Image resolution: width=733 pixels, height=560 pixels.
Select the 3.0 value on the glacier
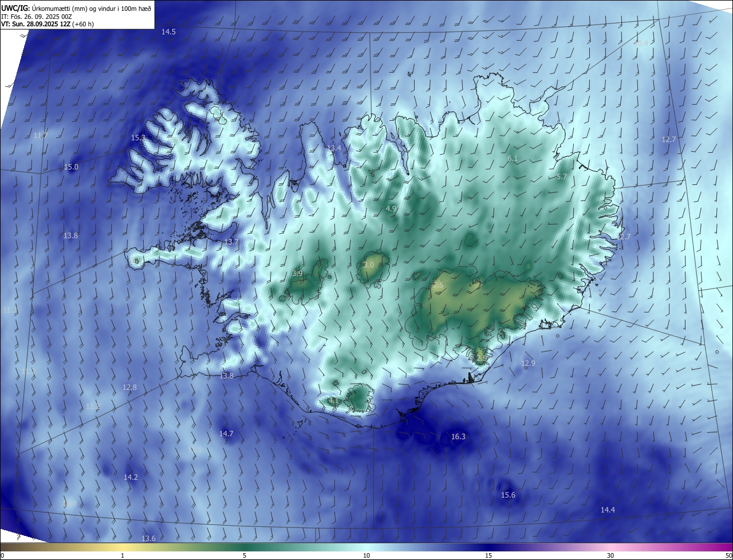pos(369,265)
